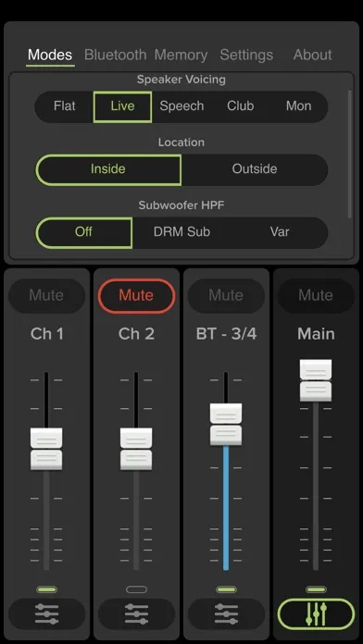Select Flat speaker voicing
The image size is (363, 644).
pos(65,106)
